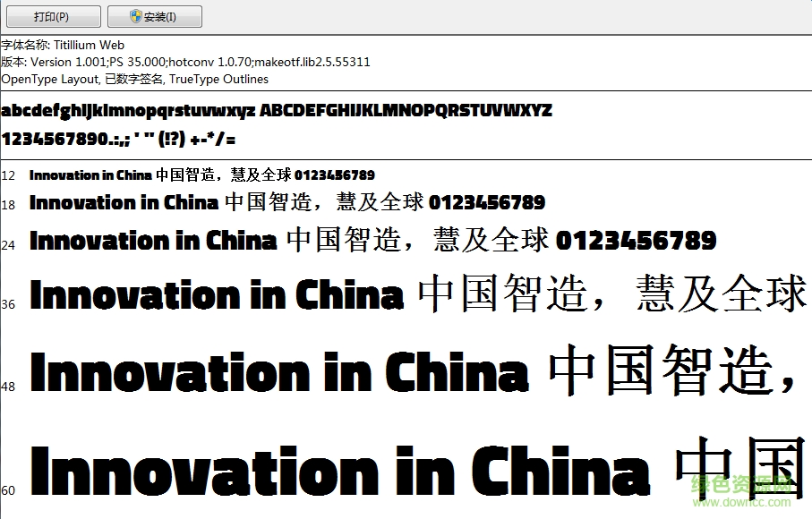812x519 pixels.
Task: Click the digits and symbols line '1234567890'
Action: click(119, 139)
